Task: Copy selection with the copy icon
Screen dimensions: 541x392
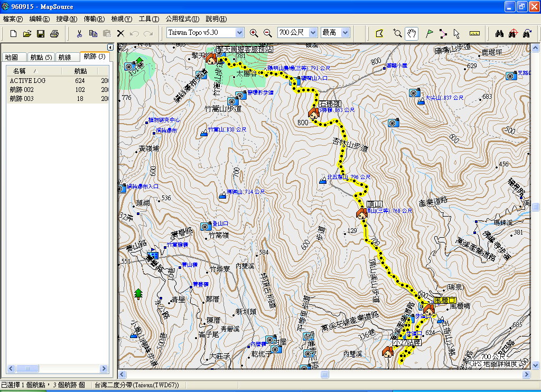Action: [x=93, y=33]
